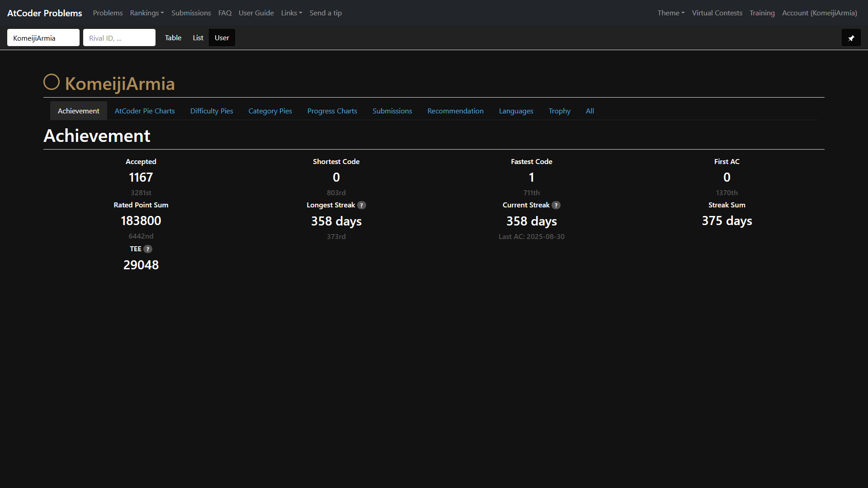The height and width of the screenshot is (488, 868).
Task: Open the Languages tab
Action: click(x=516, y=111)
